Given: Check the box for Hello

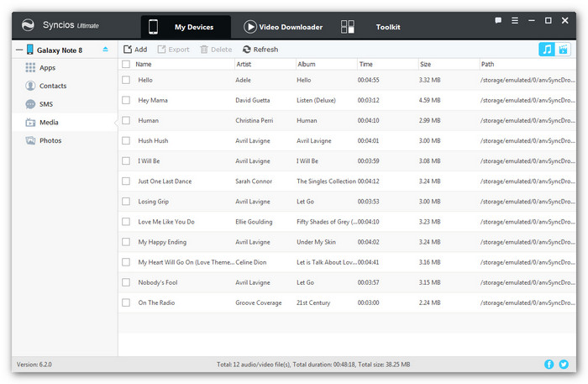Looking at the screenshot, I should point(126,81).
